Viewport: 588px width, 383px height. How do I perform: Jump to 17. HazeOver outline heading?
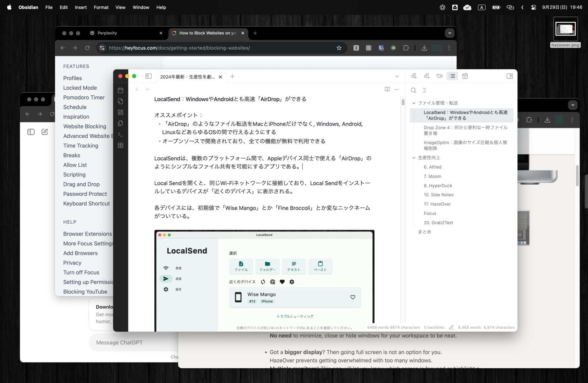pyautogui.click(x=437, y=204)
